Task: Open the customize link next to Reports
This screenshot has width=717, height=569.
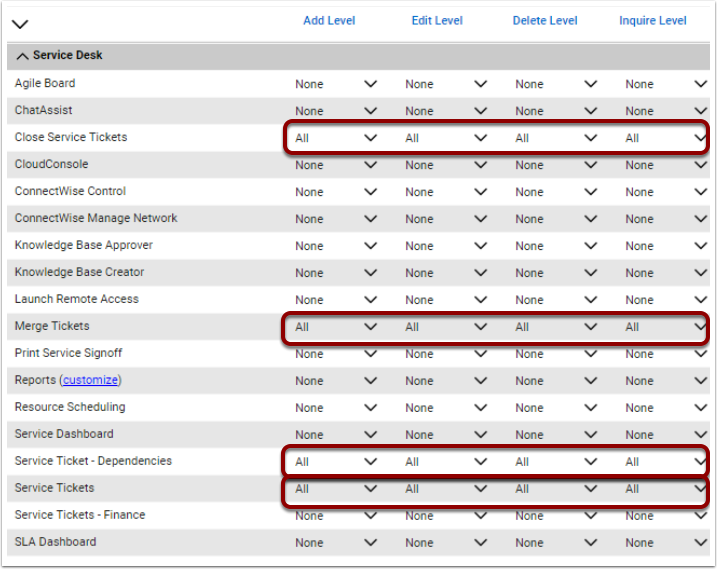Action: point(91,380)
